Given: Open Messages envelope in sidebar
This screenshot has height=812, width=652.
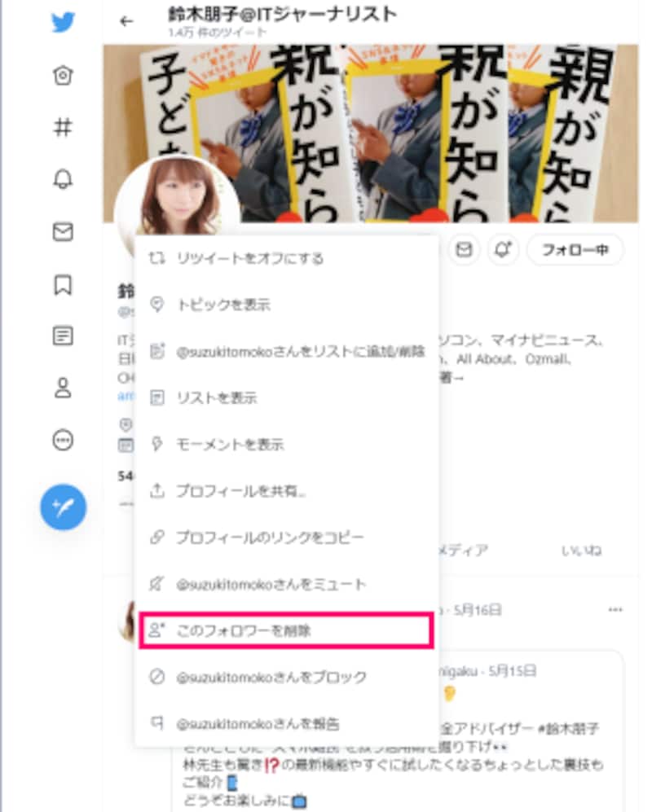Looking at the screenshot, I should point(64,231).
